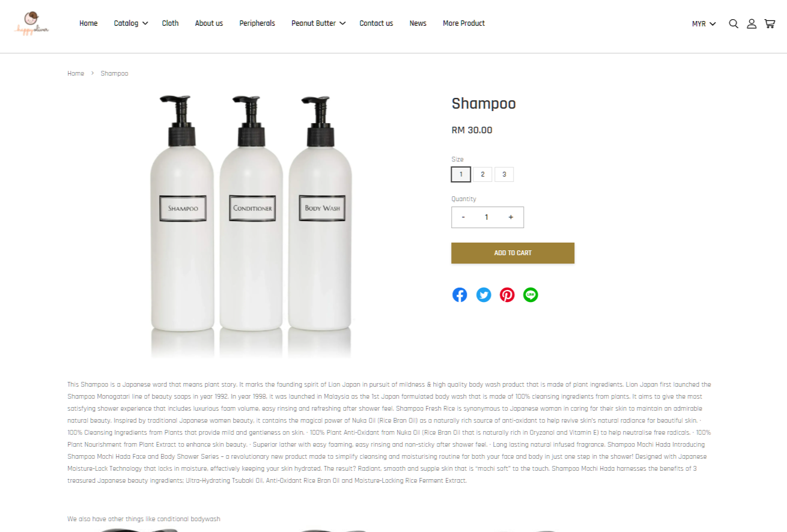The image size is (787, 532).
Task: Open the MYR currency selector
Action: 704,24
